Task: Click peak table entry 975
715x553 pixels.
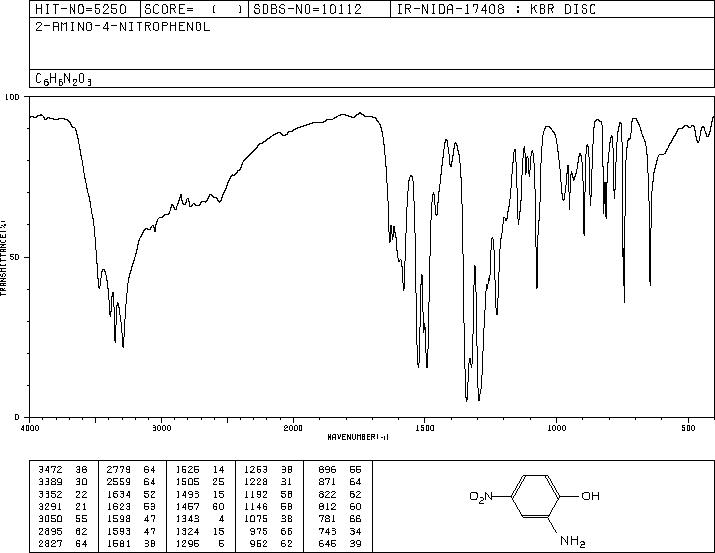Action: tap(259, 531)
